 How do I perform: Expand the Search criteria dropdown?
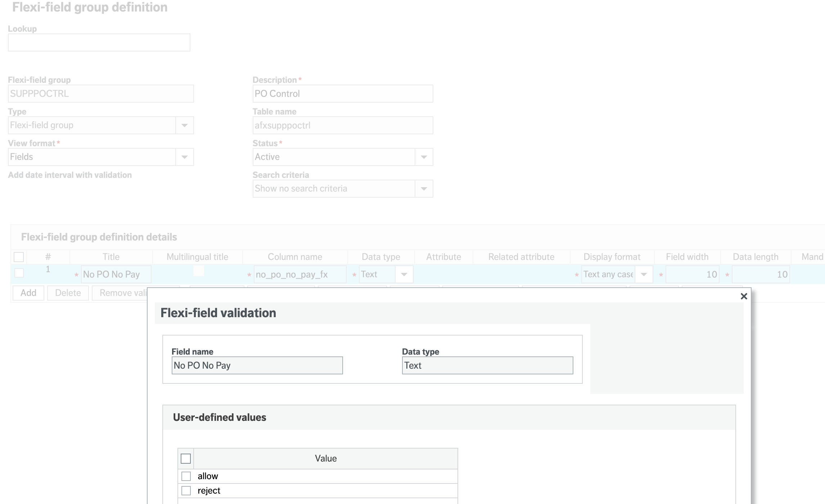pos(424,189)
